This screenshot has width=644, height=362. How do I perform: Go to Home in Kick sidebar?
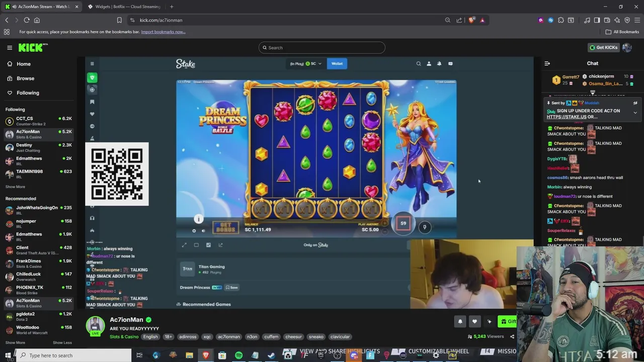[19, 64]
